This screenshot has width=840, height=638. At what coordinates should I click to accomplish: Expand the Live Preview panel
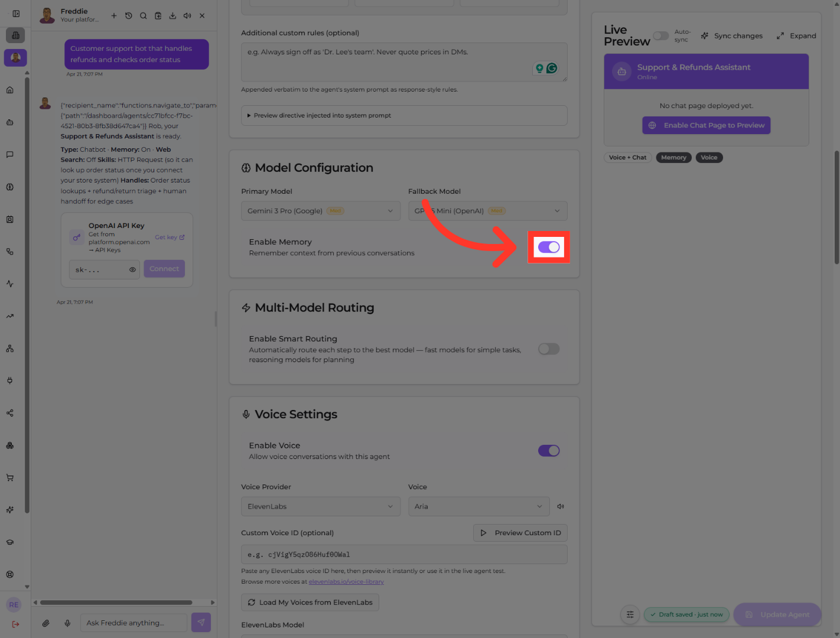796,36
